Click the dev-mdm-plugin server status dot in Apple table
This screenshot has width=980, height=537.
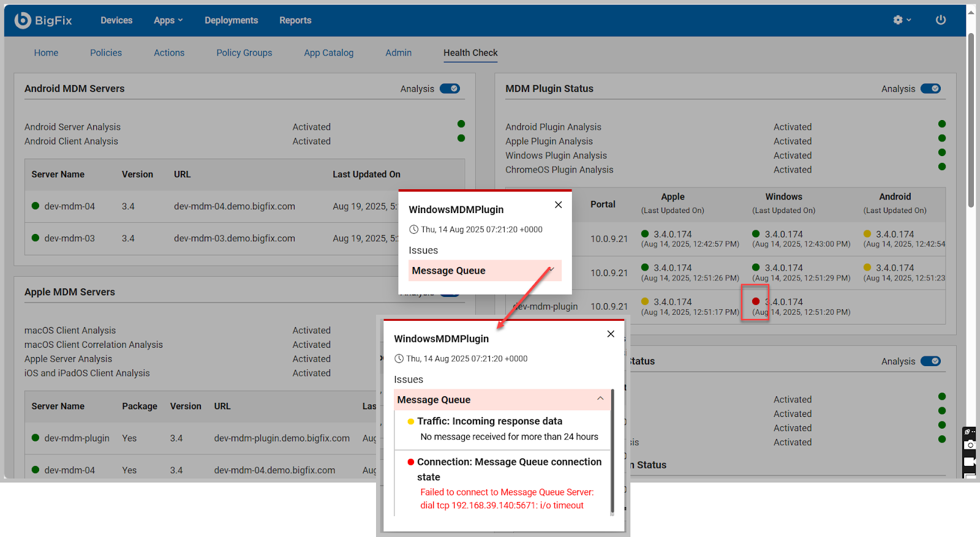coord(36,438)
